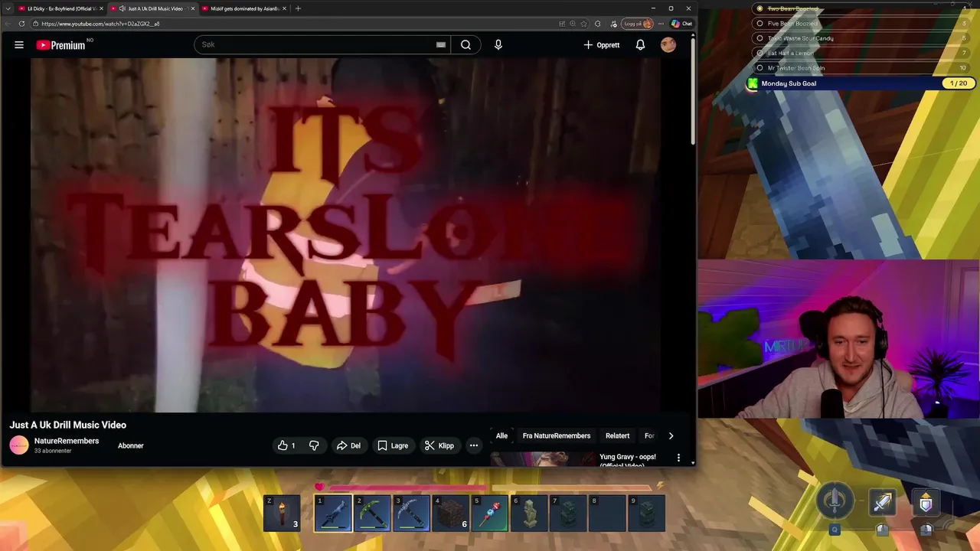The image size is (980, 551).
Task: Select the torch in hotbar slot Z
Action: (282, 513)
